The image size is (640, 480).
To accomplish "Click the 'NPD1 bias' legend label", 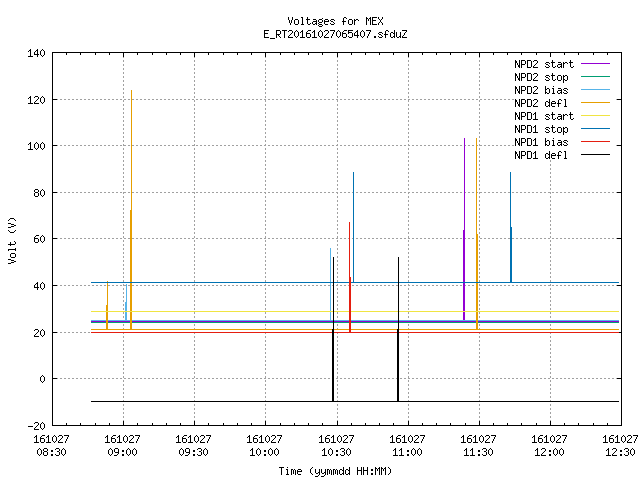I will click(541, 142).
